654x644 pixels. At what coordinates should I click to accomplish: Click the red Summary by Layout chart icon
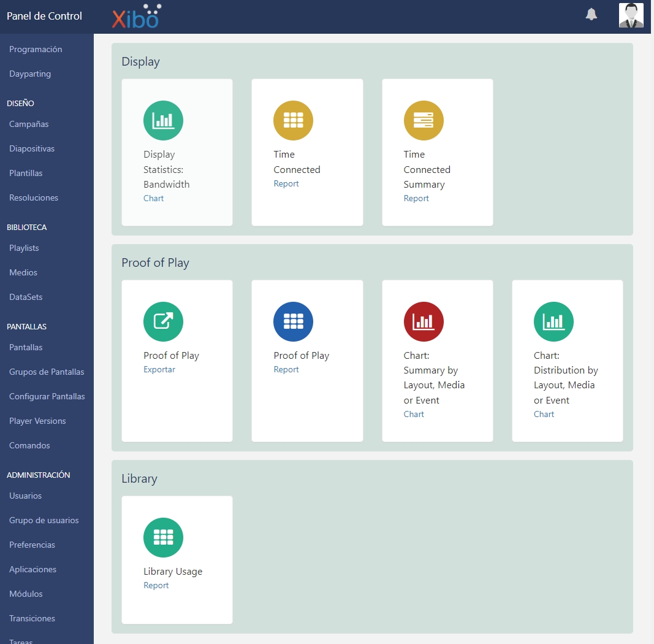pyautogui.click(x=424, y=321)
